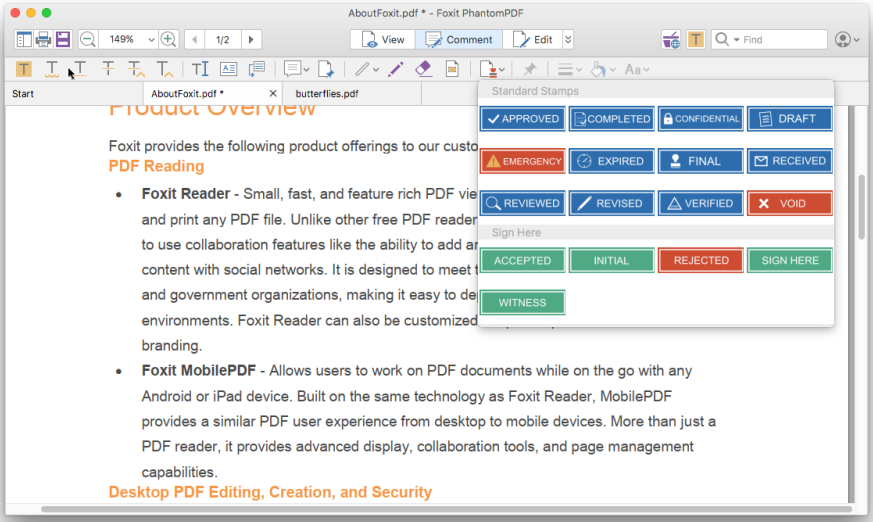This screenshot has width=873, height=522.
Task: Choose the APPROVED stamp
Action: coord(523,119)
